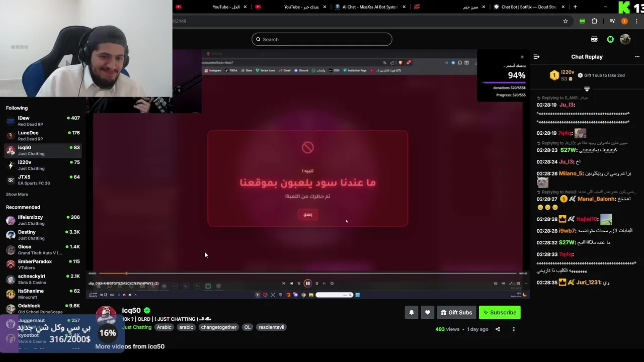Click the green K icon in Kick header
The height and width of the screenshot is (362, 644).
[610, 39]
